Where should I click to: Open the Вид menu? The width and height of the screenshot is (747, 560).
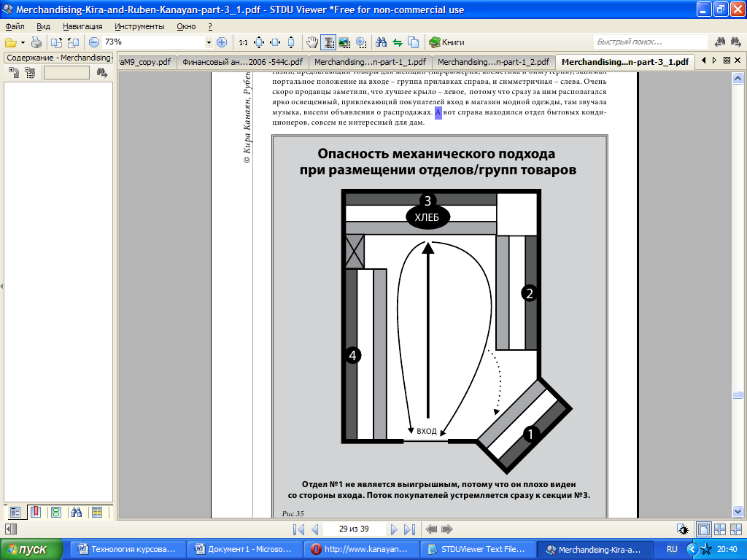pos(43,27)
